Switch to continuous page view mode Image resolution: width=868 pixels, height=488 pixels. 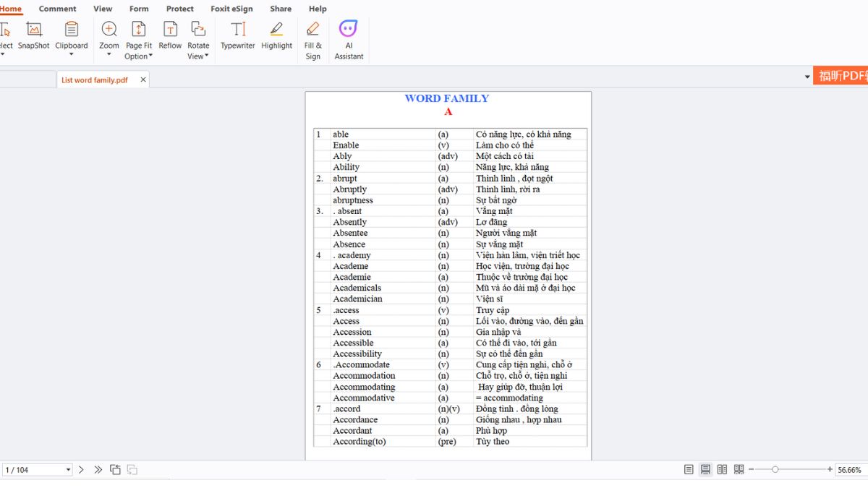pyautogui.click(x=705, y=470)
